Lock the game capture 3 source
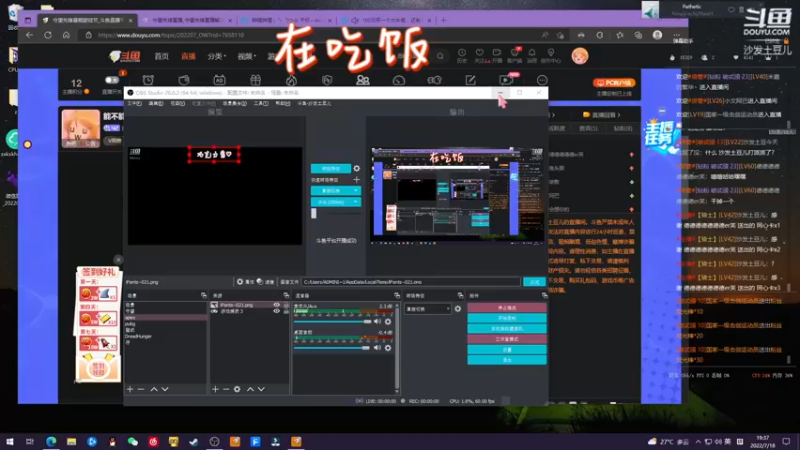800x450 pixels. coord(286,311)
